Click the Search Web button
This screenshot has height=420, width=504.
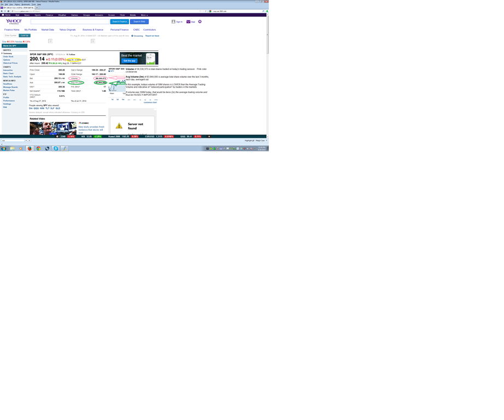[x=139, y=21]
